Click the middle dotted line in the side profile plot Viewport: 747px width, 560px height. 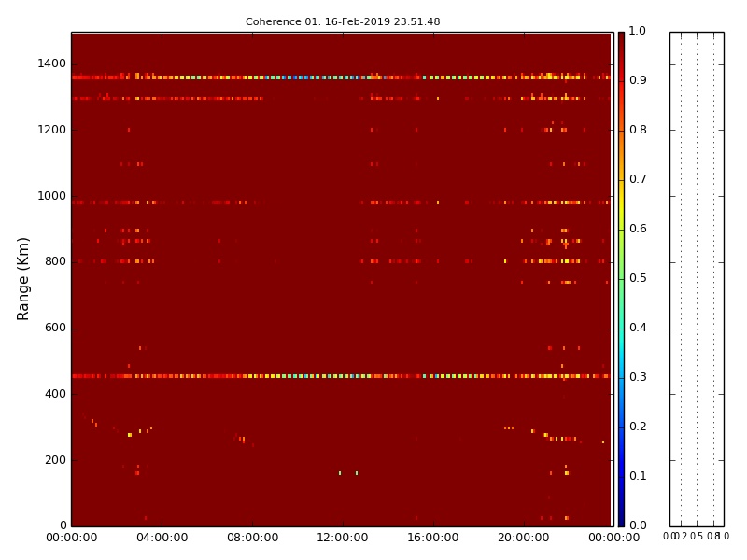click(x=697, y=279)
